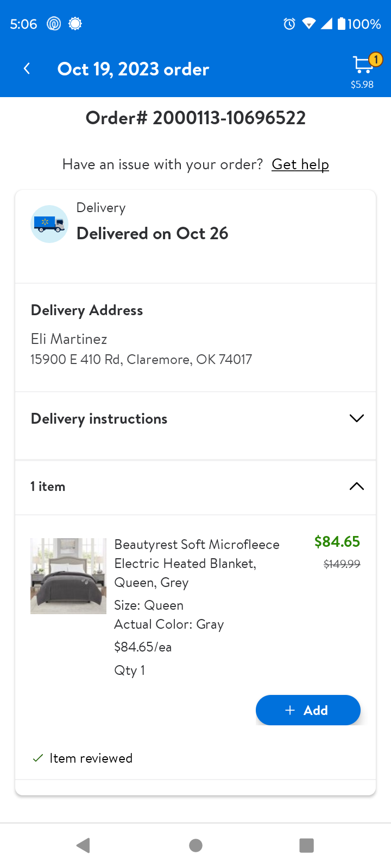Open the Beautyrest blanket product thumbnail
Image resolution: width=391 pixels, height=868 pixels.
(68, 576)
